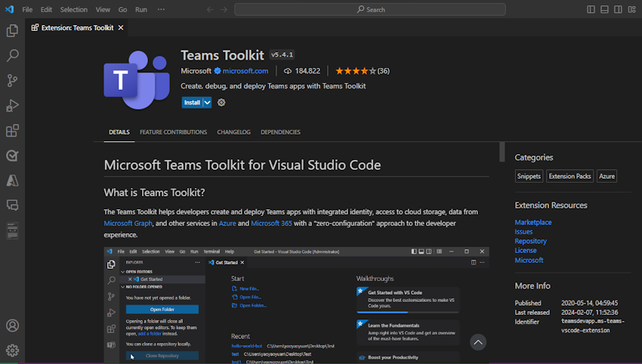Click the extension settings gear beside Install
The image size is (642, 364).
point(221,103)
